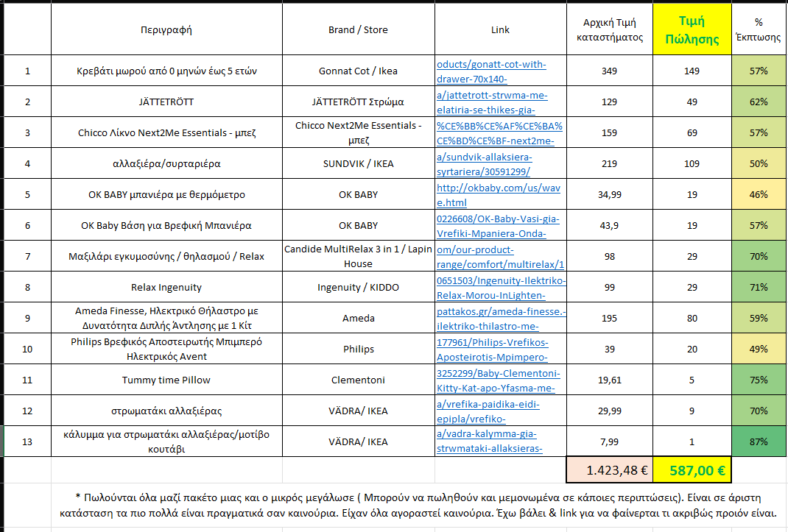Click the 'Πωλούνται όλα μαζί πακέτο' note
Screen dimensions: 788x532
tap(418, 506)
